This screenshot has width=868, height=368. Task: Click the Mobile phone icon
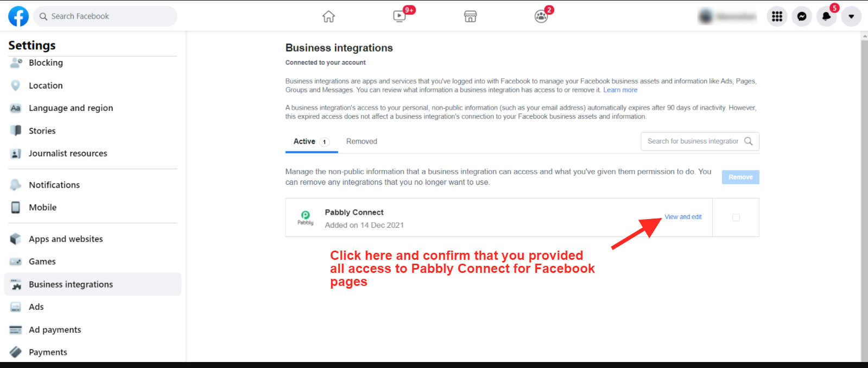[x=16, y=208]
